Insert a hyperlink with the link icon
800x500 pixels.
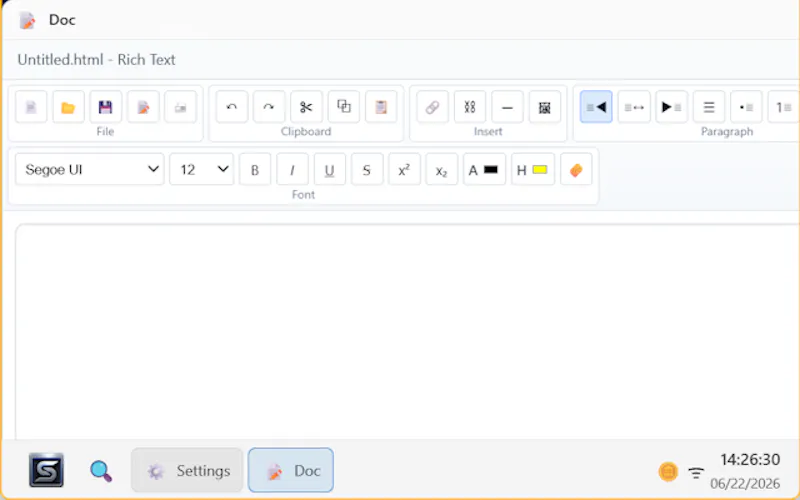pyautogui.click(x=433, y=107)
